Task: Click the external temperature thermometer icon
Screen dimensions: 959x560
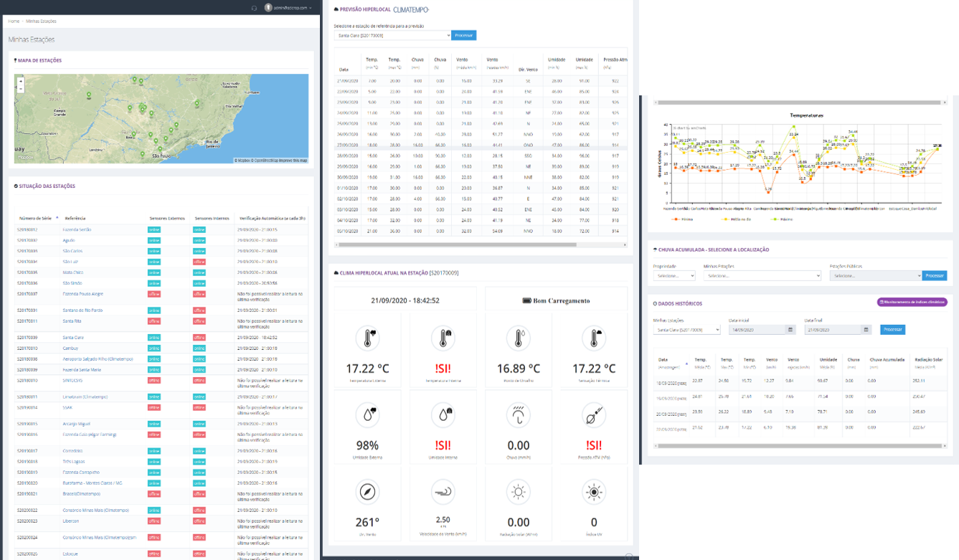Action: (x=368, y=338)
